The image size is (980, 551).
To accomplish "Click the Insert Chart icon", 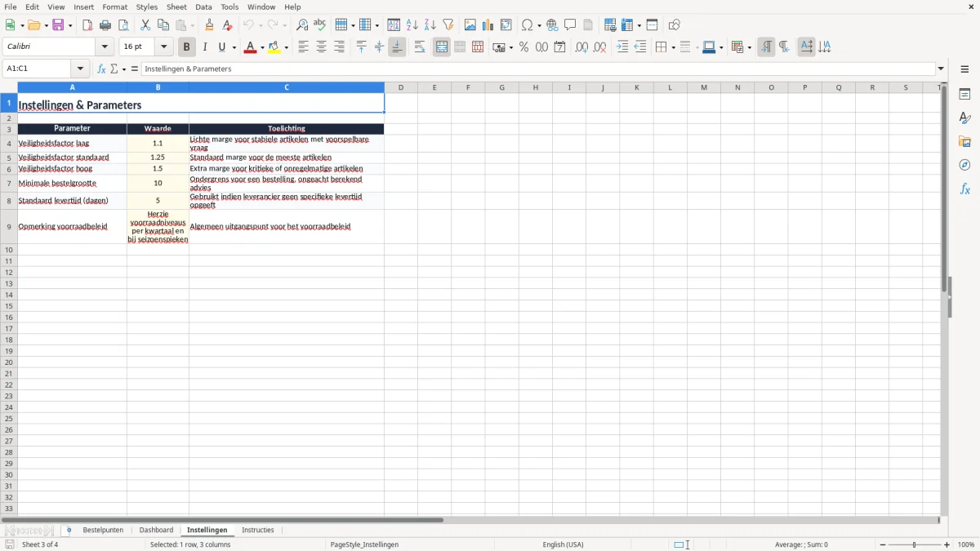I will click(x=488, y=25).
